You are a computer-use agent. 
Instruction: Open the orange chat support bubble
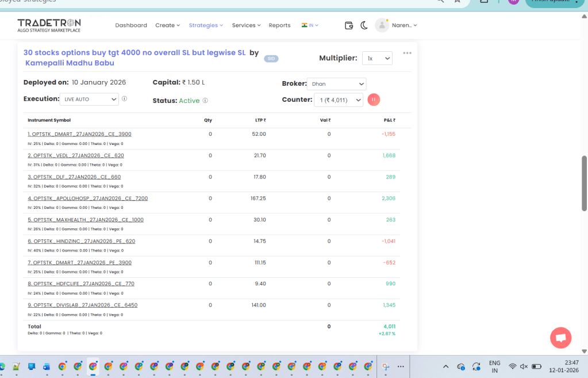click(x=560, y=338)
